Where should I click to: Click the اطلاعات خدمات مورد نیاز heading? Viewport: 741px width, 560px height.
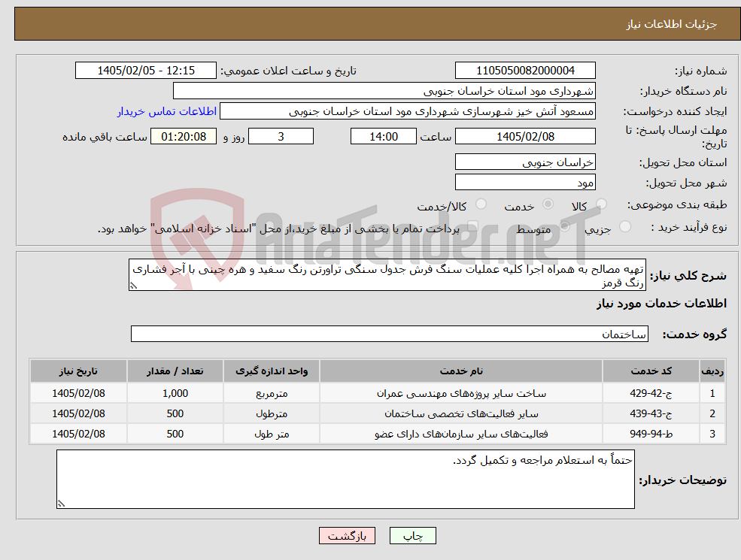[x=661, y=304]
